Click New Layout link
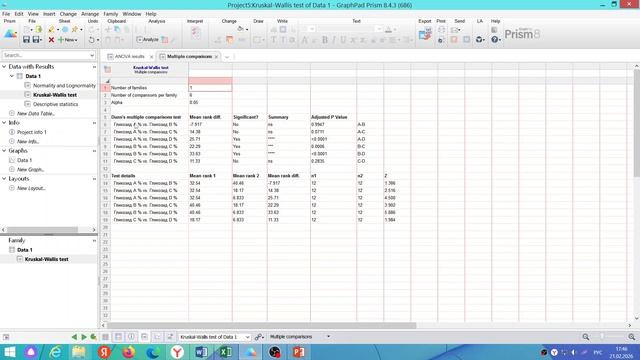 [x=31, y=188]
